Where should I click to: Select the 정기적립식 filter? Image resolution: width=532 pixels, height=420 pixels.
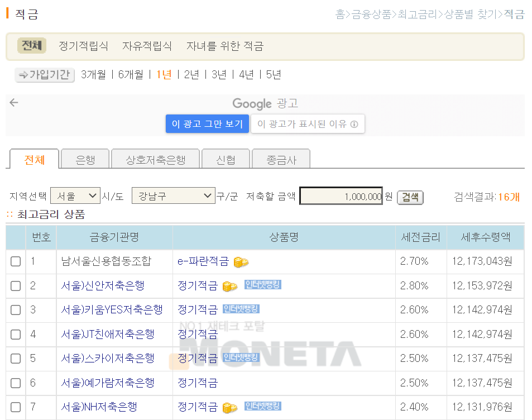click(84, 46)
